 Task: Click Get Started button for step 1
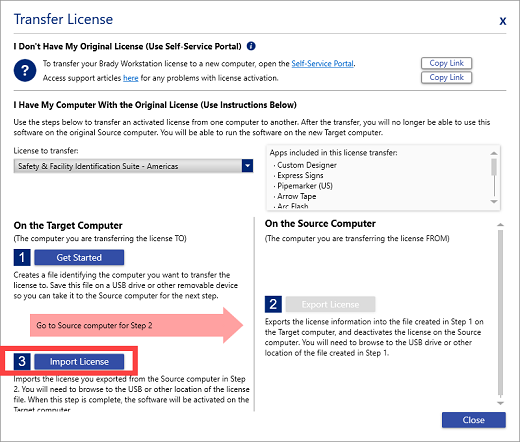[79, 257]
